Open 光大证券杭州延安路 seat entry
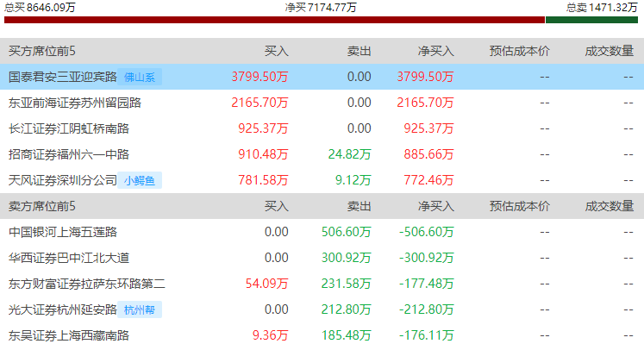The width and height of the screenshot is (644, 350). 62,309
